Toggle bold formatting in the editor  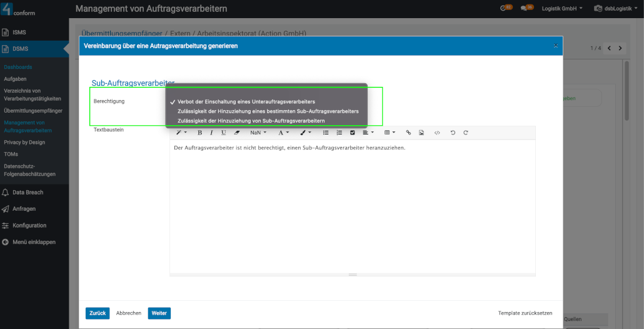[x=200, y=133]
